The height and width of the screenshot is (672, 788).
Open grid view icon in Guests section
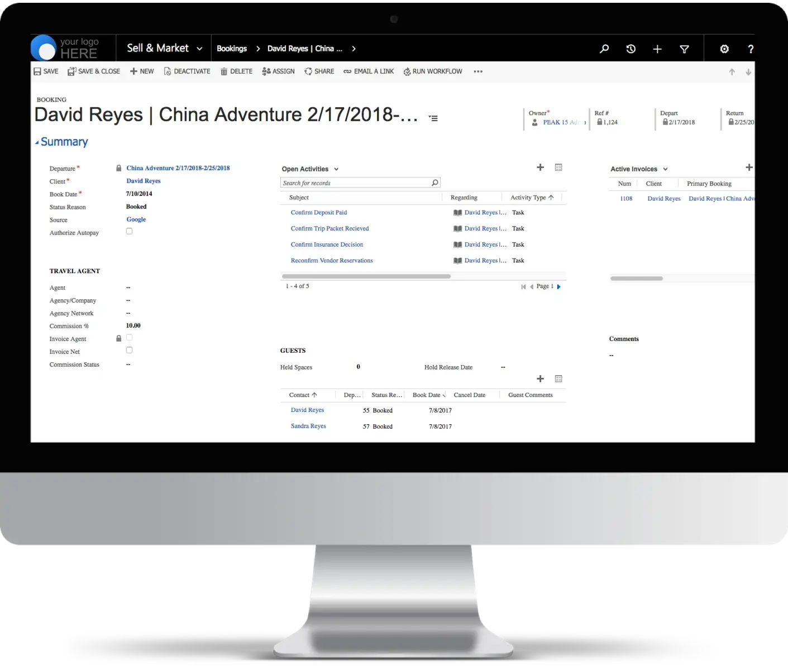(558, 379)
